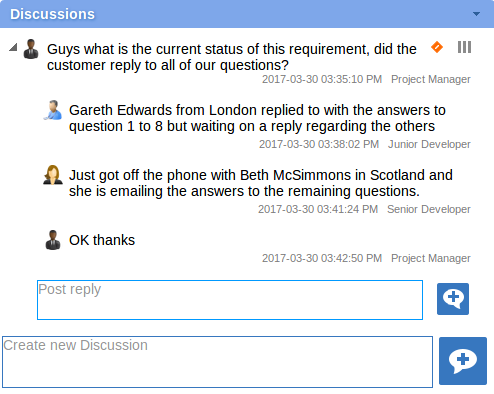Click the three-bar status icon
The width and height of the screenshot is (494, 394).
coord(464,47)
